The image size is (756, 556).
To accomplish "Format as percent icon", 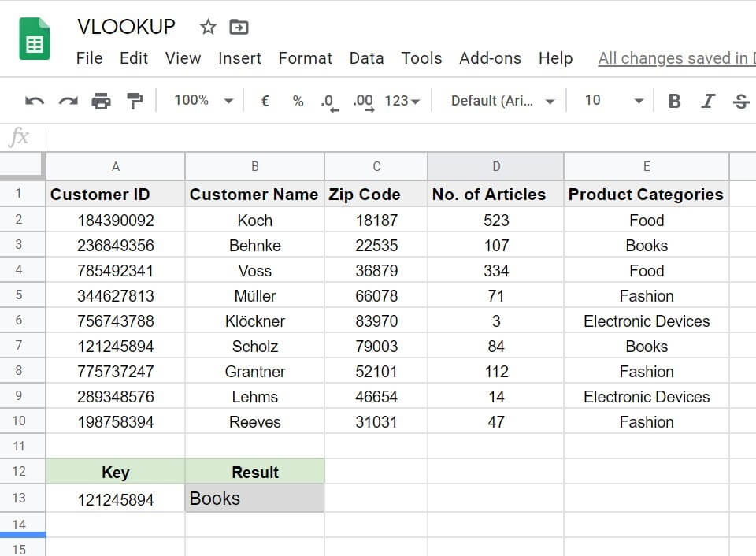I will 298,101.
